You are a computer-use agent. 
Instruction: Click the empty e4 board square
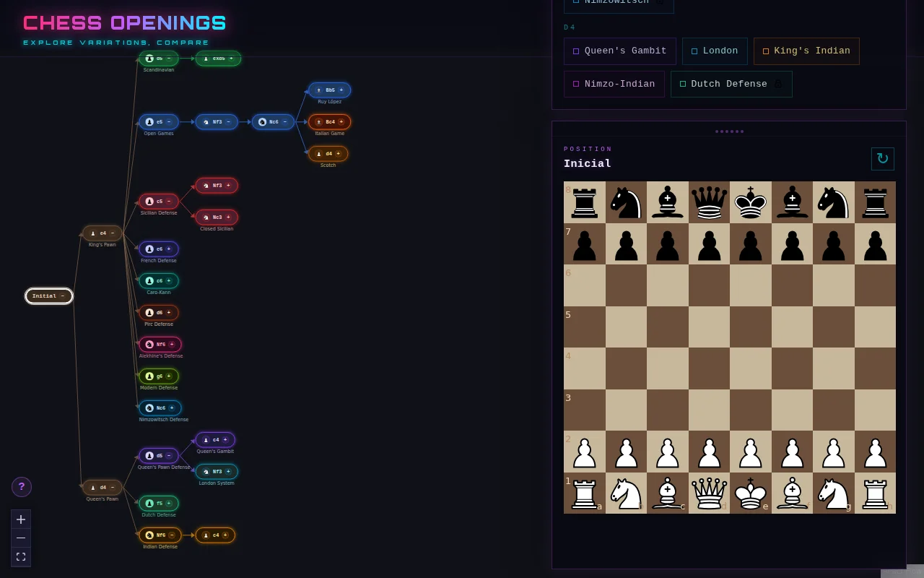click(x=751, y=368)
